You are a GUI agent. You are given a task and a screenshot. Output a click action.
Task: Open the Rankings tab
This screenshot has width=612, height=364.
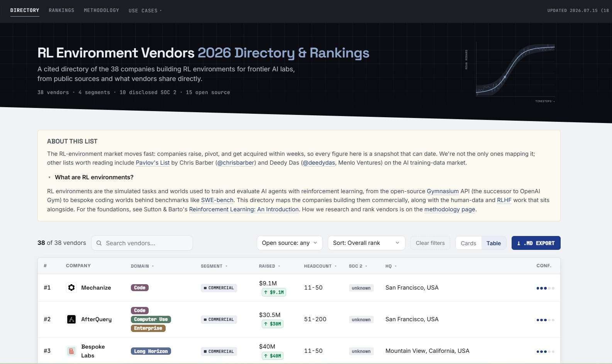click(61, 10)
